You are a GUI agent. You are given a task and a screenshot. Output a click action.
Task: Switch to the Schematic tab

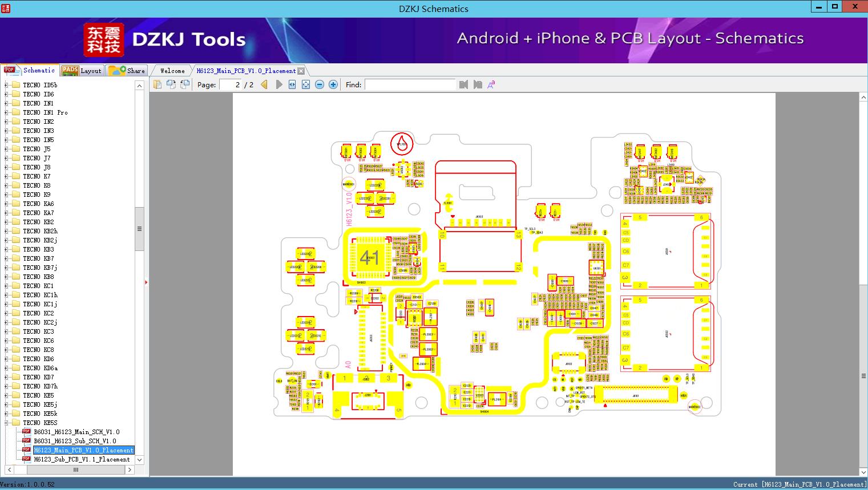point(30,70)
